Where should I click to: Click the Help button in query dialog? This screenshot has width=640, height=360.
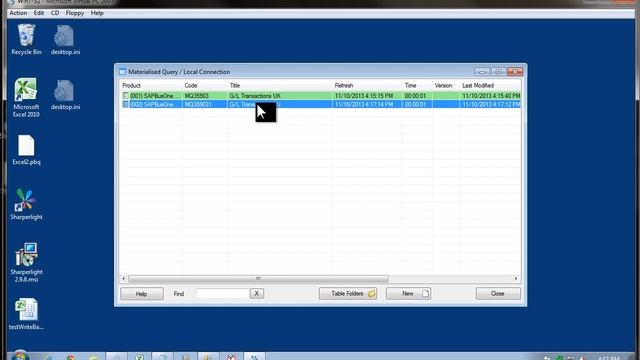pos(142,294)
